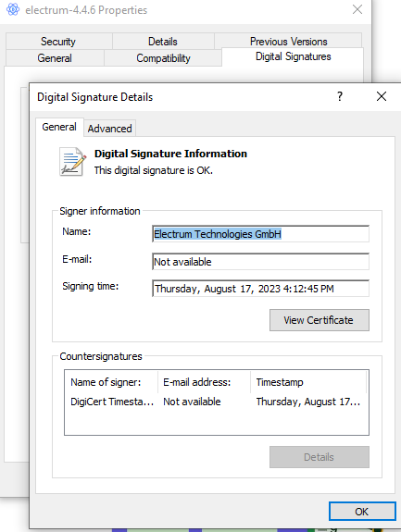Viewport: 401px width, 532px height.
Task: Click the question mark help button
Action: pos(340,97)
